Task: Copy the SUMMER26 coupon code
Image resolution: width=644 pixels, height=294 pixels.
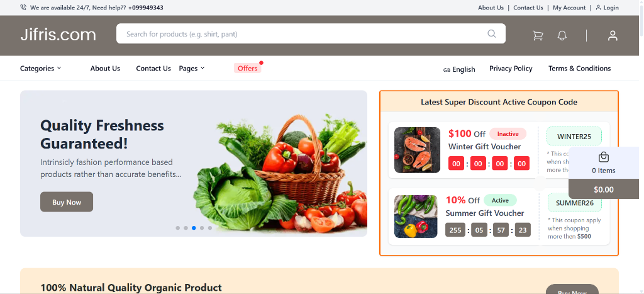Action: 575,203
